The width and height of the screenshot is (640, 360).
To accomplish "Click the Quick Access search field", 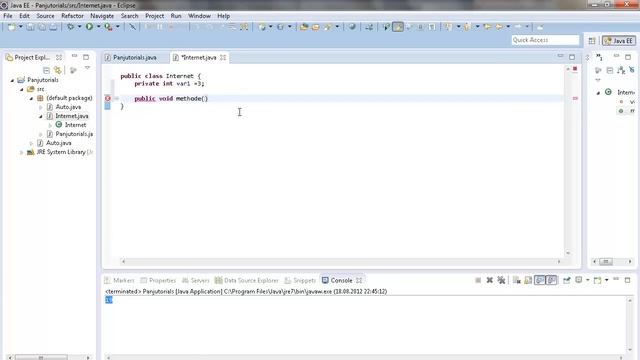I will point(545,40).
